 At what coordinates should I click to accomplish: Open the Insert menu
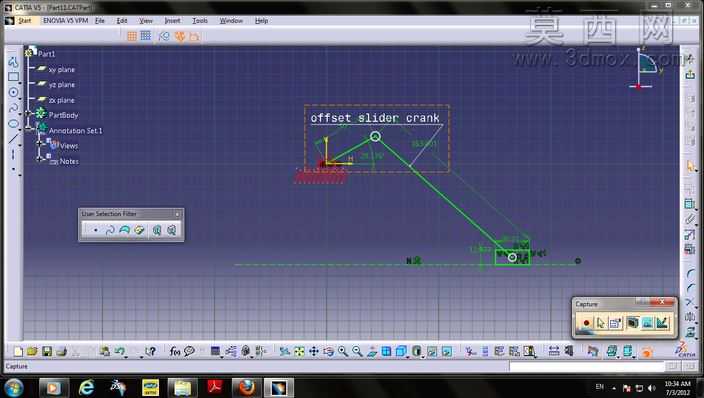click(x=172, y=21)
